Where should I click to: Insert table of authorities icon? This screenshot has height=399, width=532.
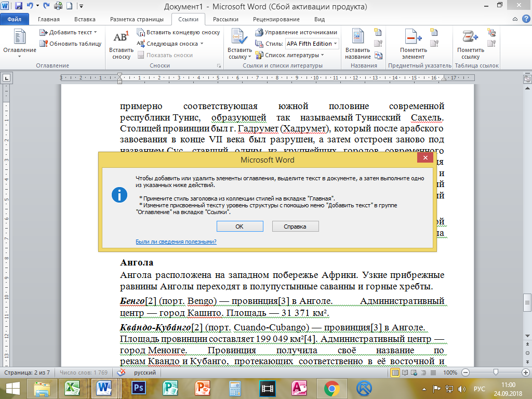[x=491, y=32]
